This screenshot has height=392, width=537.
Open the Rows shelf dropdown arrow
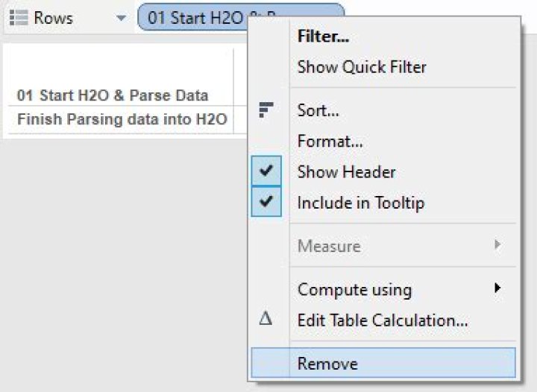121,18
